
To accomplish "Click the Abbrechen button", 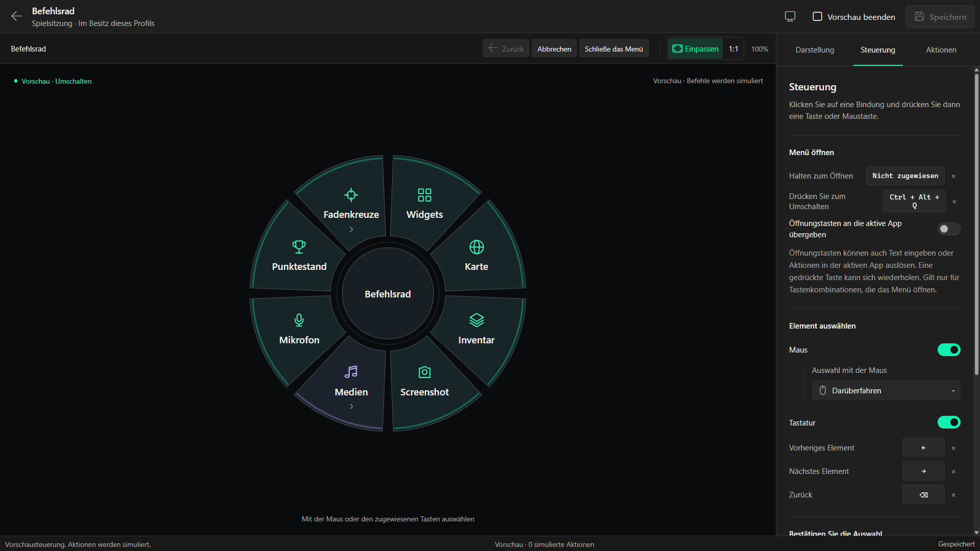I will (x=554, y=49).
